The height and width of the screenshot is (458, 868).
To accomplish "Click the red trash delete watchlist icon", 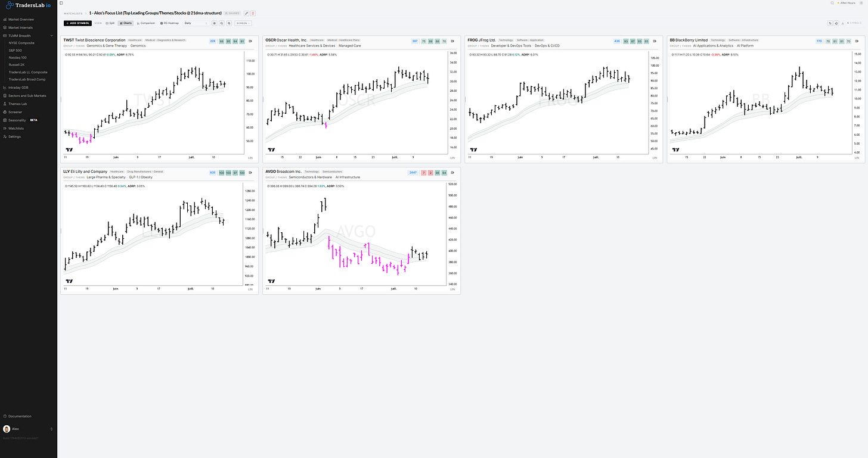I will 253,13.
